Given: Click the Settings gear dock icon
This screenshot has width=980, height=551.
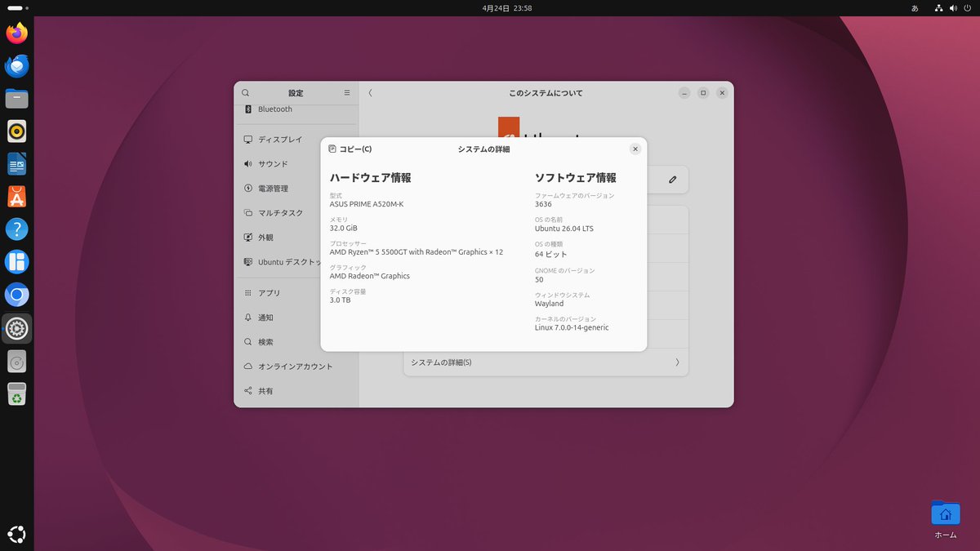Looking at the screenshot, I should pos(16,328).
